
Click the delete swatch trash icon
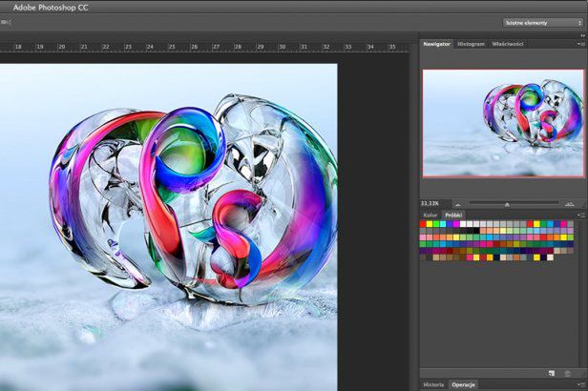pyautogui.click(x=568, y=373)
